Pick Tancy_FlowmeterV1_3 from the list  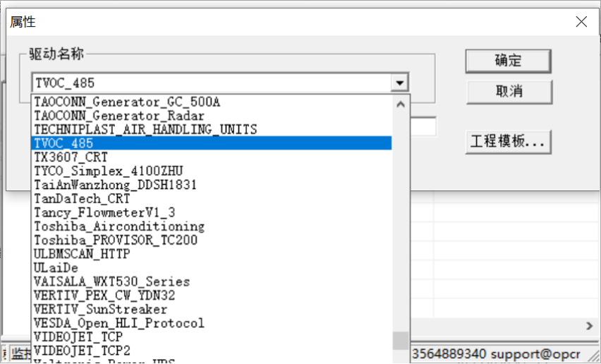pos(212,212)
